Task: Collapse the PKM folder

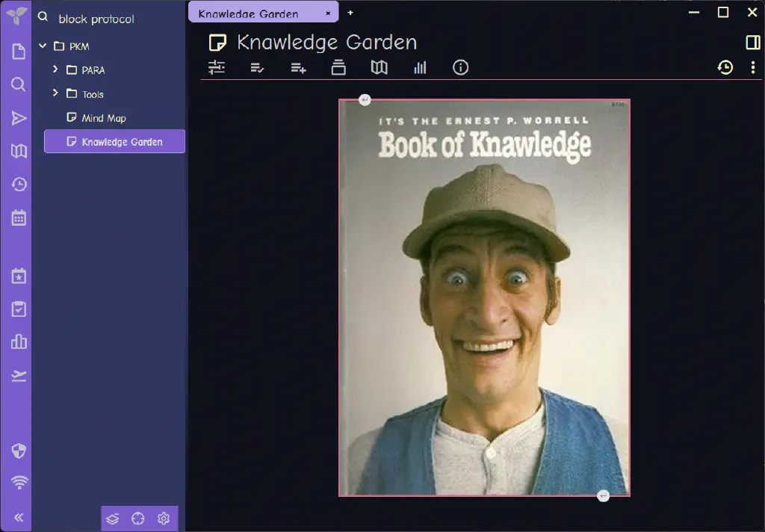Action: click(43, 46)
